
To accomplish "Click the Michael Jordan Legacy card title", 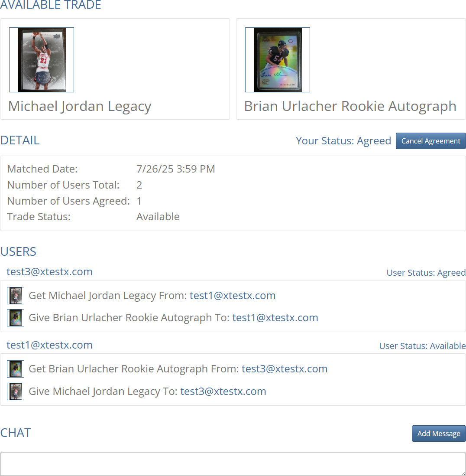I will (x=80, y=107).
